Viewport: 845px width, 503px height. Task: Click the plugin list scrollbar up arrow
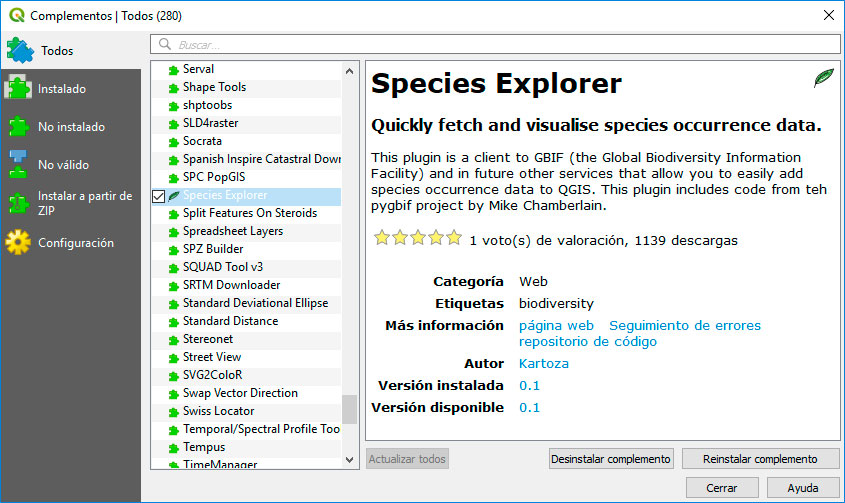[x=350, y=71]
